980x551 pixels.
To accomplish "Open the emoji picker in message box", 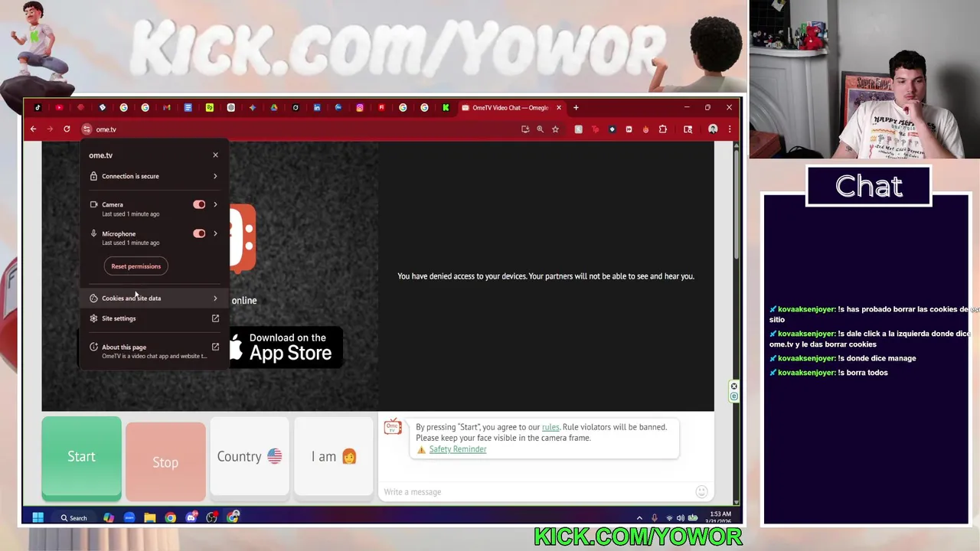I will [701, 492].
